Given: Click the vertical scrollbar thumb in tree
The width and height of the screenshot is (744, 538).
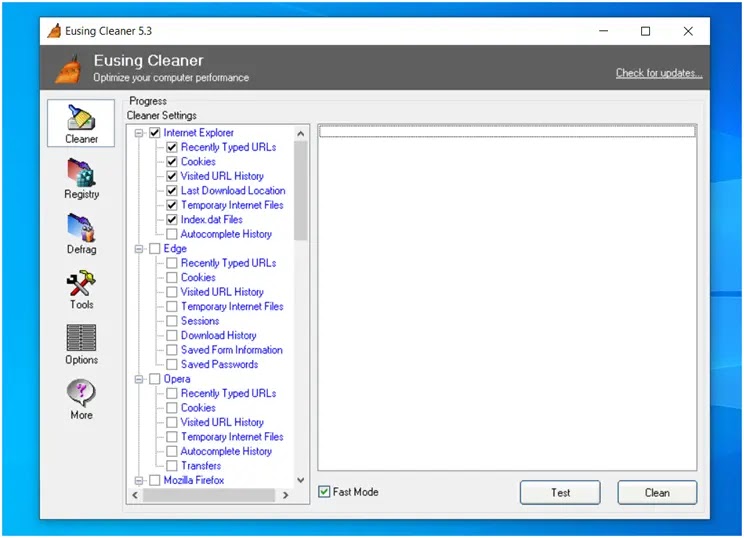Looking at the screenshot, I should point(301,191).
